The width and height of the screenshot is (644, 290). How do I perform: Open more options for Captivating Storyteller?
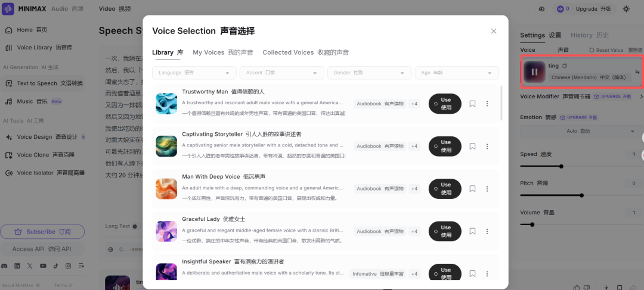487,146
